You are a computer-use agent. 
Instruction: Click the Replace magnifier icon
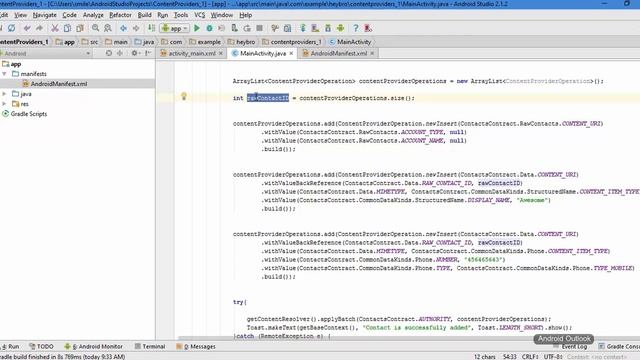pos(108,28)
